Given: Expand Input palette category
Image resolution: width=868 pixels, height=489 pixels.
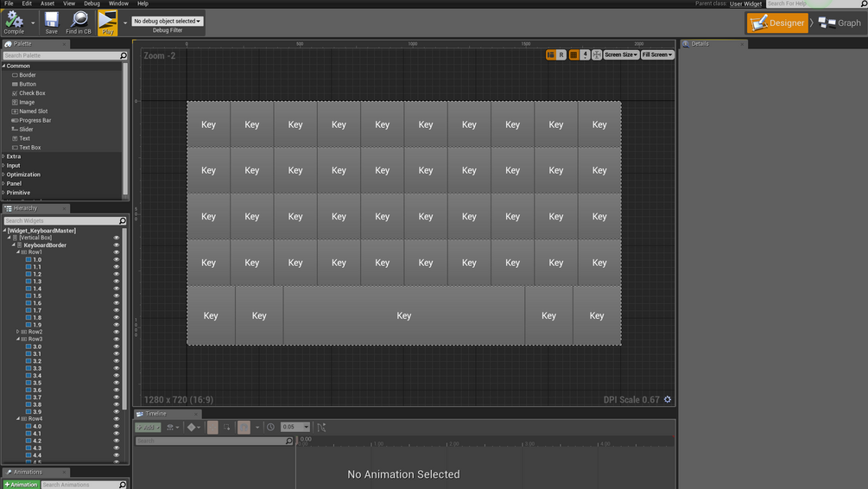Looking at the screenshot, I should click(x=3, y=166).
